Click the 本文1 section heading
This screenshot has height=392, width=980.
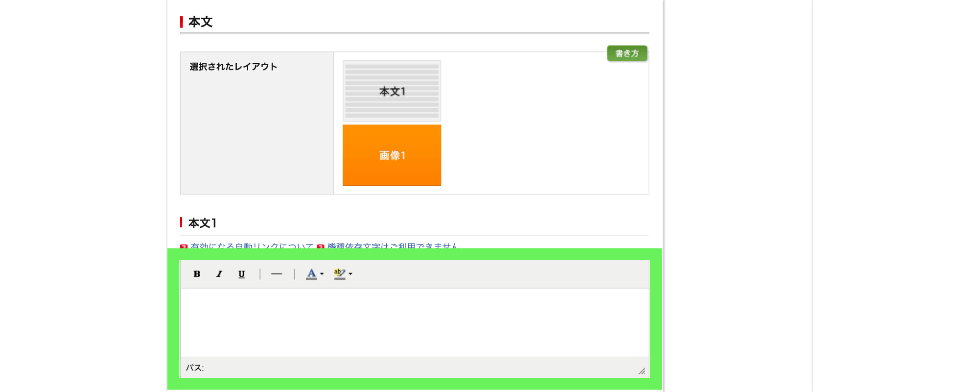pos(202,223)
